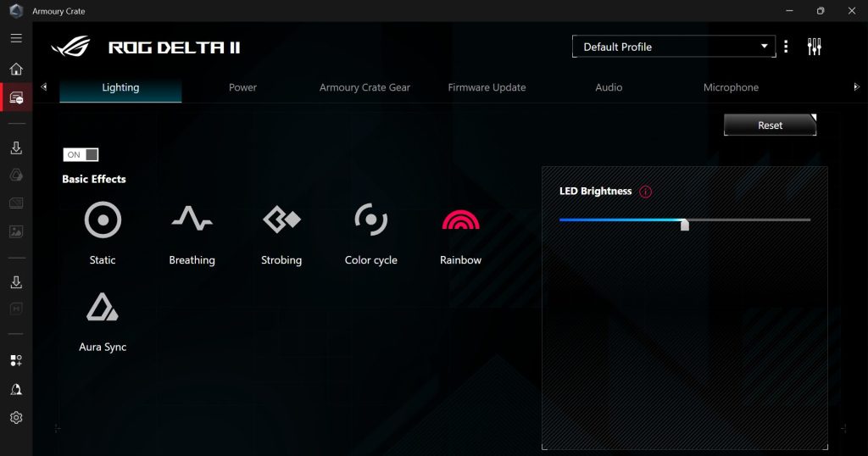The width and height of the screenshot is (868, 456).
Task: Open the Aura Sync triangle icon in the sidebar
Action: 16,175
